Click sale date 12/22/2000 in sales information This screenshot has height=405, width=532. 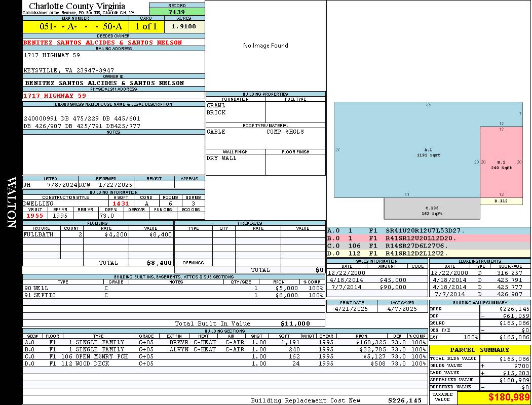coord(347,273)
